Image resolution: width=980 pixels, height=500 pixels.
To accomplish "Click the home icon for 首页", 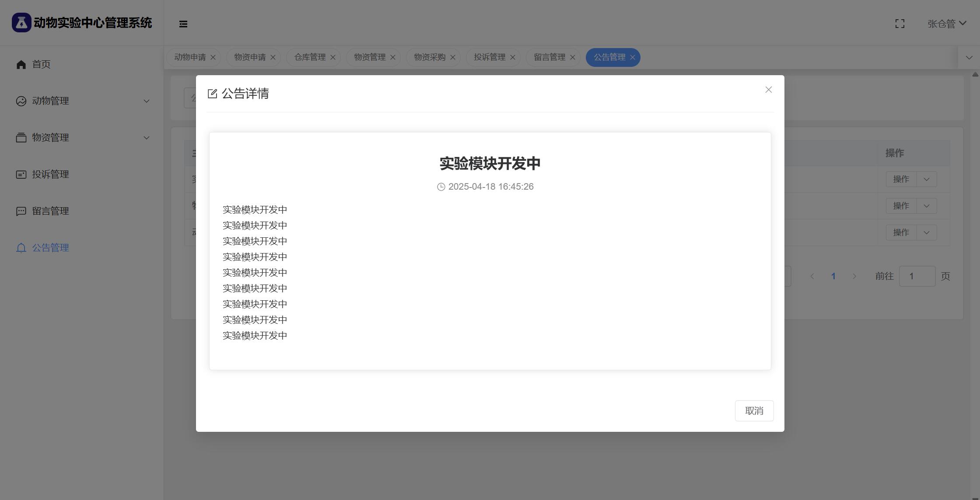I will click(x=21, y=64).
